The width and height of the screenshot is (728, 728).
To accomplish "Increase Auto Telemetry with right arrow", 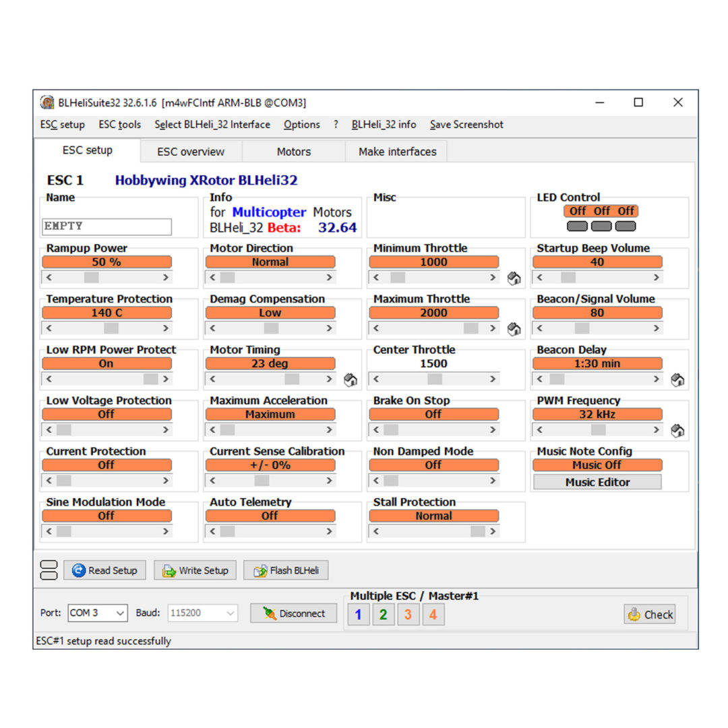I will pyautogui.click(x=329, y=531).
